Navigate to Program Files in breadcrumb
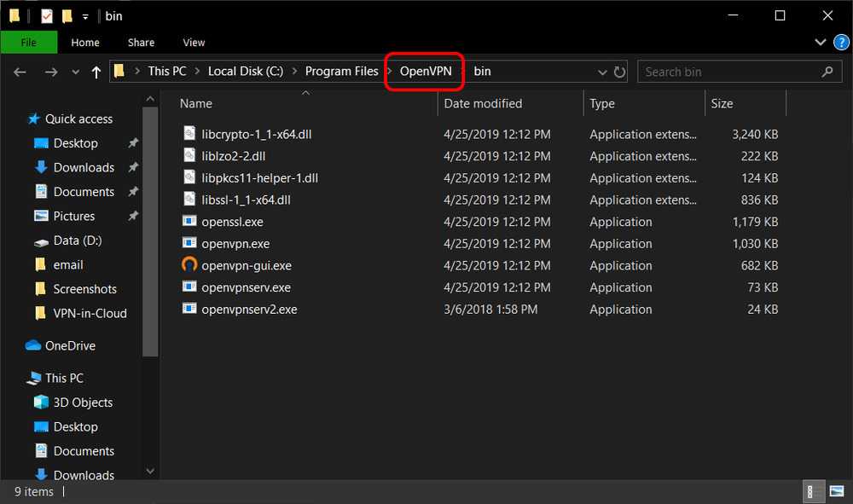 click(341, 72)
